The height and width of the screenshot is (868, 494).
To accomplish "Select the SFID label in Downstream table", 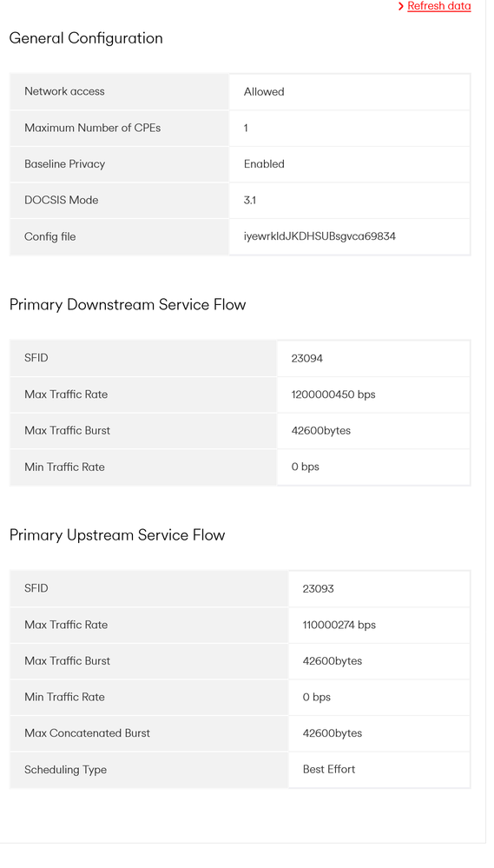I will pyautogui.click(x=36, y=358).
